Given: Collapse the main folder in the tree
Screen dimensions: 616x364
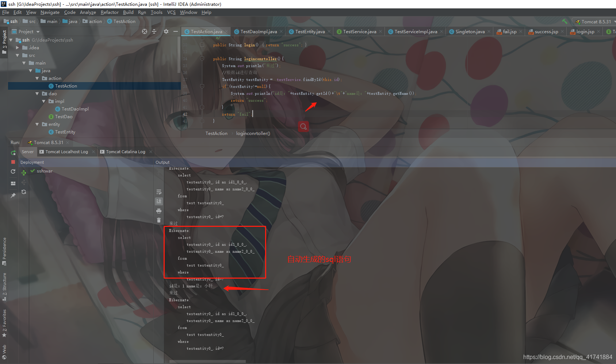Looking at the screenshot, I should point(24,63).
